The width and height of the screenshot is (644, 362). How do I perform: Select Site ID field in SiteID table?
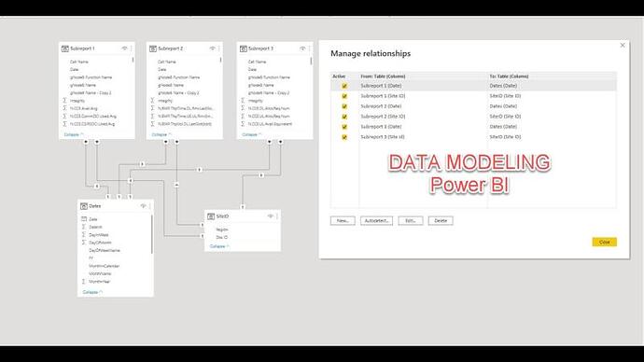coord(222,238)
